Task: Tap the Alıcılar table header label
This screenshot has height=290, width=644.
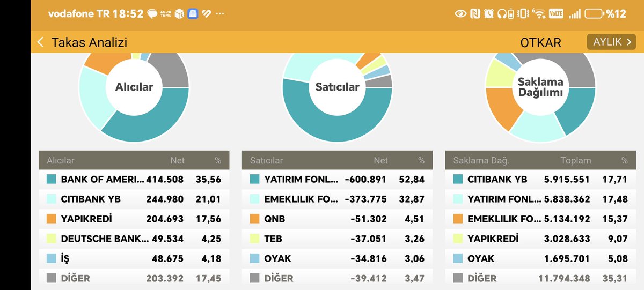Action: tap(61, 160)
